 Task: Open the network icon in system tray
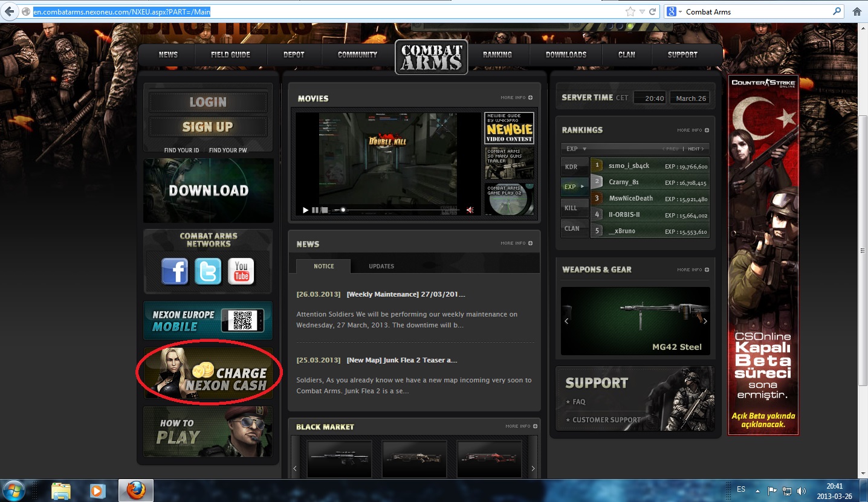tap(787, 491)
